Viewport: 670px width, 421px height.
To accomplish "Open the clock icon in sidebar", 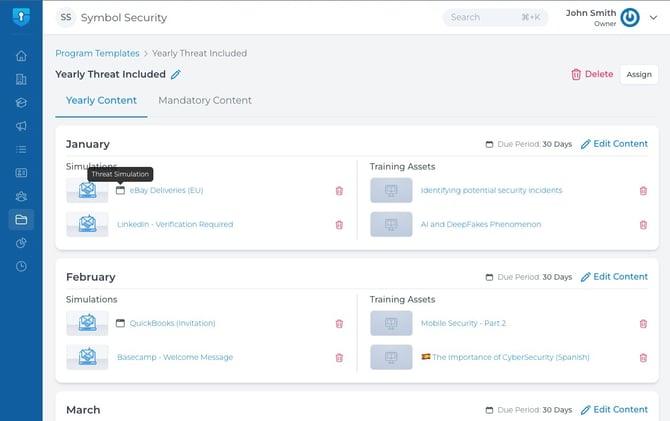I will click(21, 266).
